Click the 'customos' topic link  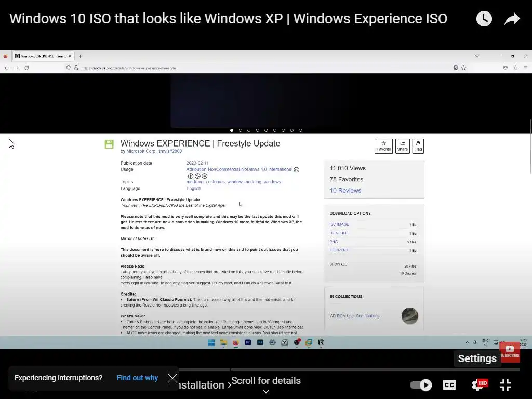click(215, 182)
